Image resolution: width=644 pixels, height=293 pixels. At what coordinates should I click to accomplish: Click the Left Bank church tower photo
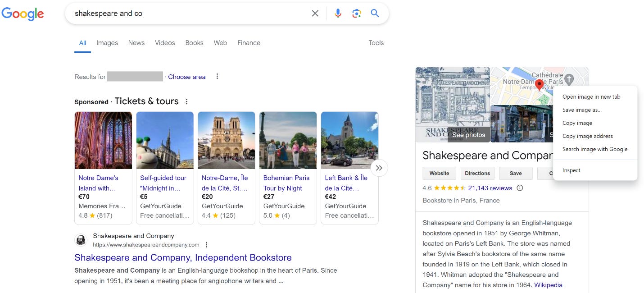coord(350,140)
